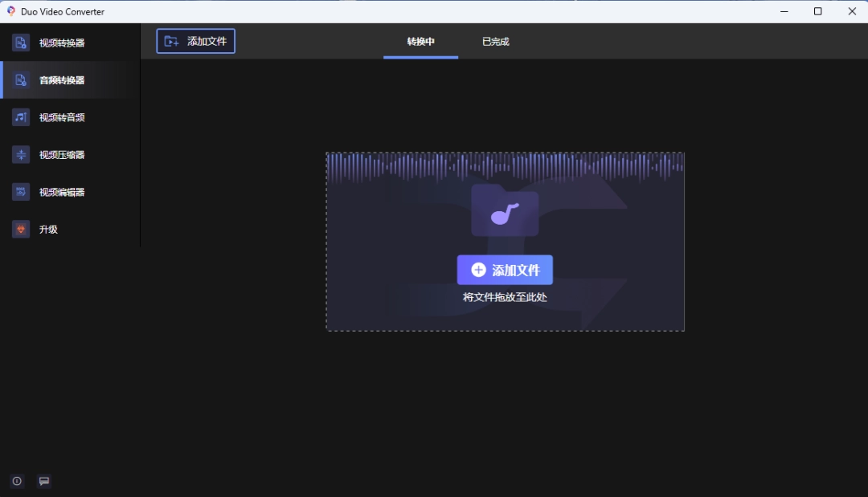This screenshot has height=497, width=868.
Task: Open the info circle icon at bottom left
Action: [17, 481]
